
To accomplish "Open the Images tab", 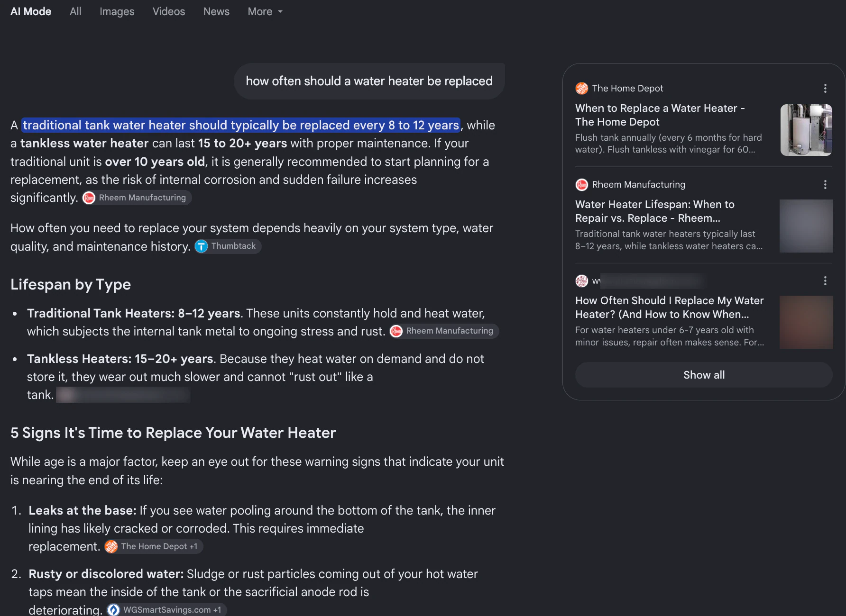I will click(x=117, y=11).
